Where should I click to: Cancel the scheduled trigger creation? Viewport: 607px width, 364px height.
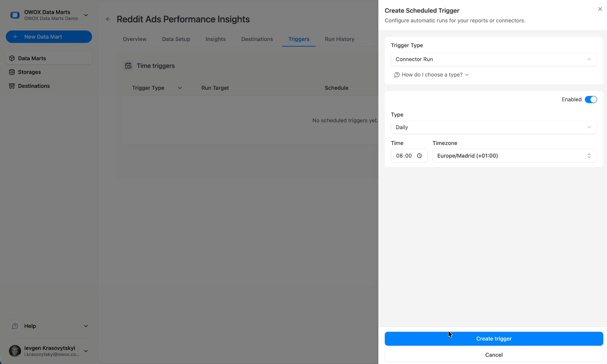pos(494,355)
